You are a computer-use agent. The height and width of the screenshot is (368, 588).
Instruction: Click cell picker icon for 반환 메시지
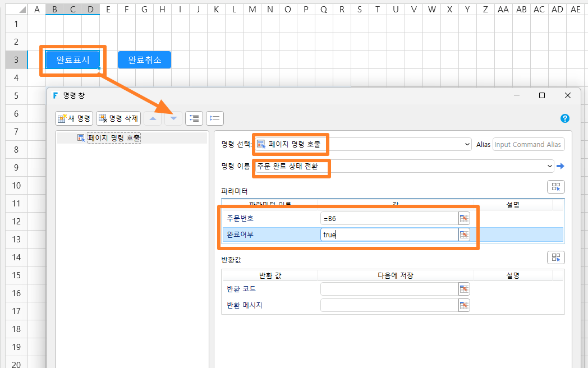464,305
